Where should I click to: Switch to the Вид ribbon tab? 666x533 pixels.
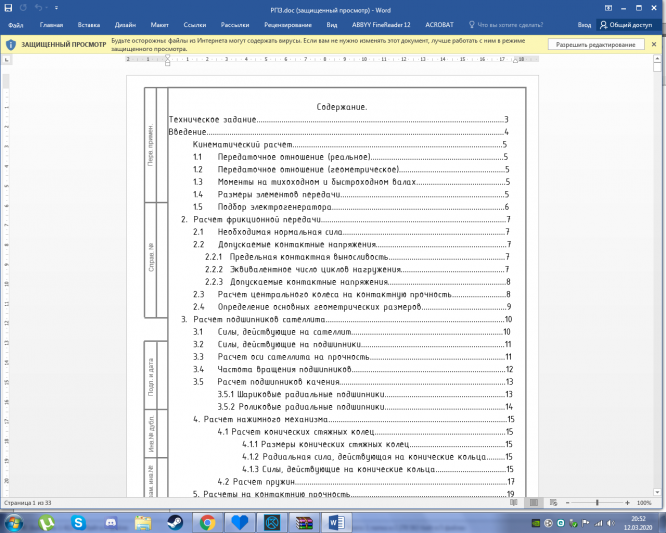coord(332,25)
